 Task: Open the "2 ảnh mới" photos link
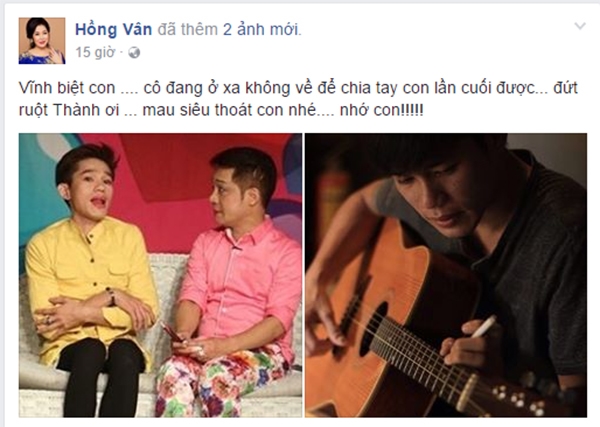[x=261, y=29]
